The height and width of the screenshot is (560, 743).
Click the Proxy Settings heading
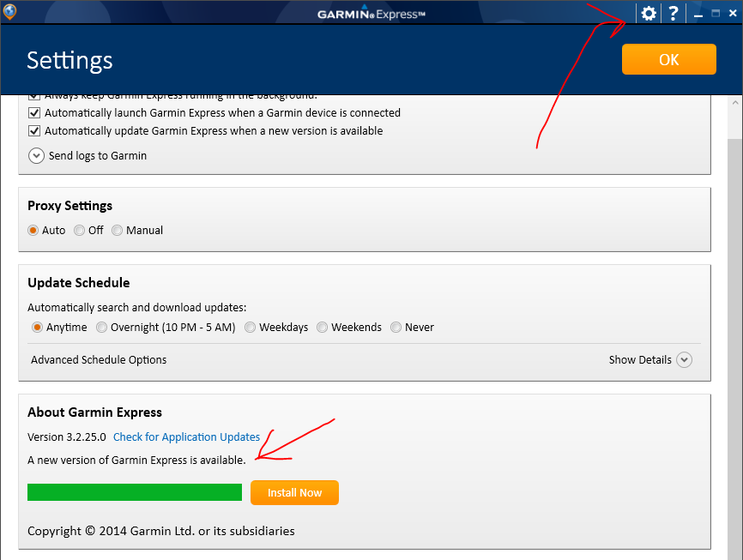[69, 206]
